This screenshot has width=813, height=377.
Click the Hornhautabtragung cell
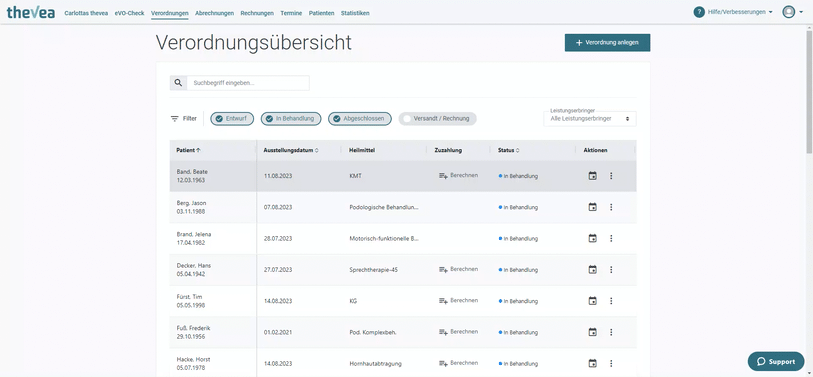coord(376,363)
